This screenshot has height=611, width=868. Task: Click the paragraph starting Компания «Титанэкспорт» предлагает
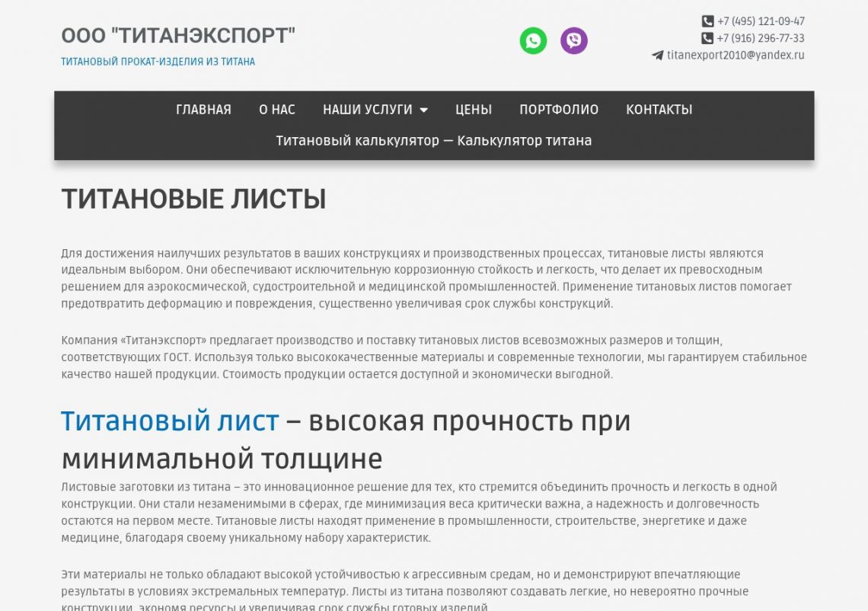(x=434, y=357)
